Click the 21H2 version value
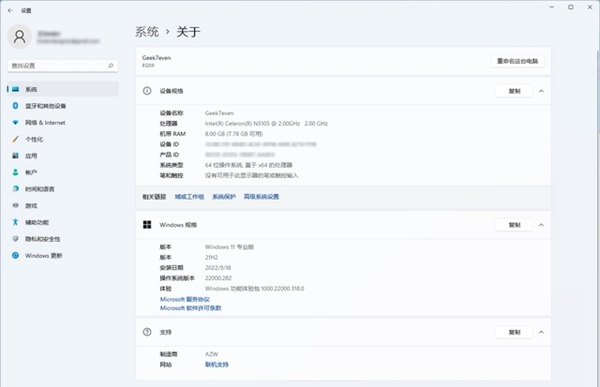This screenshot has width=600, height=387. 211,257
